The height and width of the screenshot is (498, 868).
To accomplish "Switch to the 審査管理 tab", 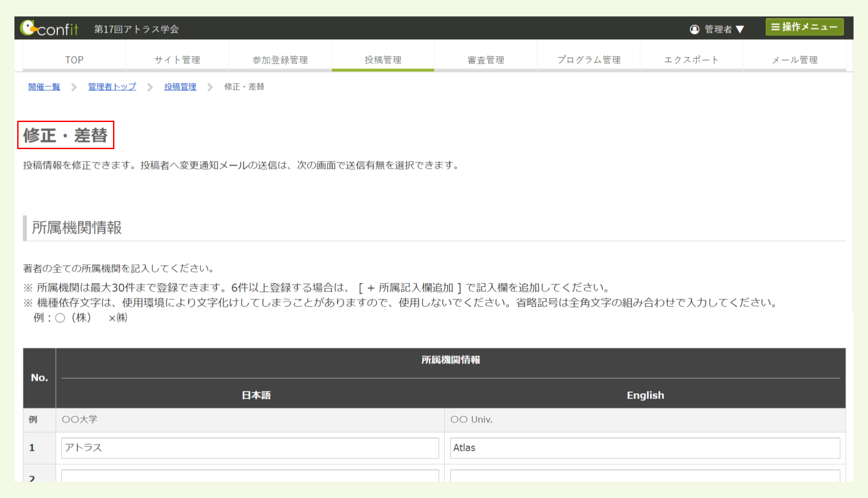I will 485,59.
